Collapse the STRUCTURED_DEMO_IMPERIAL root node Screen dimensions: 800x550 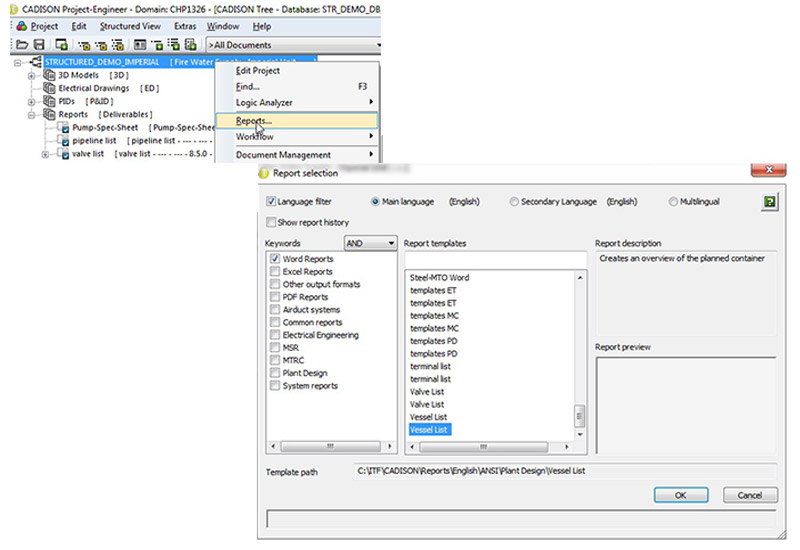pyautogui.click(x=18, y=63)
